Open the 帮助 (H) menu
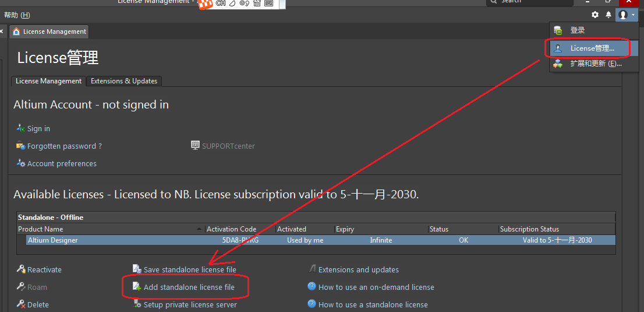The width and height of the screenshot is (644, 312). [x=17, y=15]
